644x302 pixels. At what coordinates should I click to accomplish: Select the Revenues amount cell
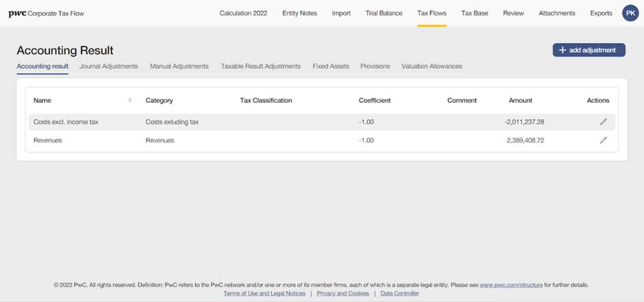tap(525, 140)
